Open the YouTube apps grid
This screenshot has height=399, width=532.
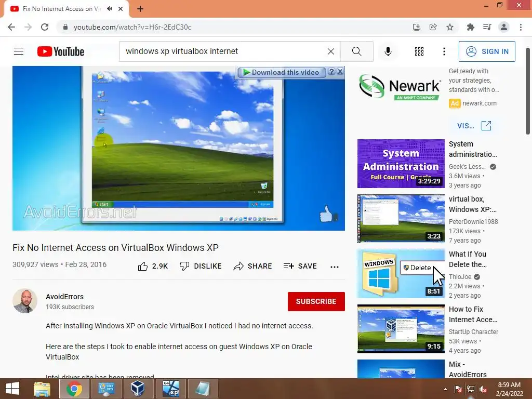tap(419, 51)
